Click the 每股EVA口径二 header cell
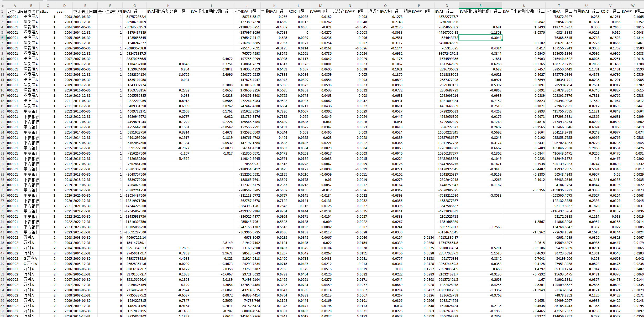 (x=586, y=11)
